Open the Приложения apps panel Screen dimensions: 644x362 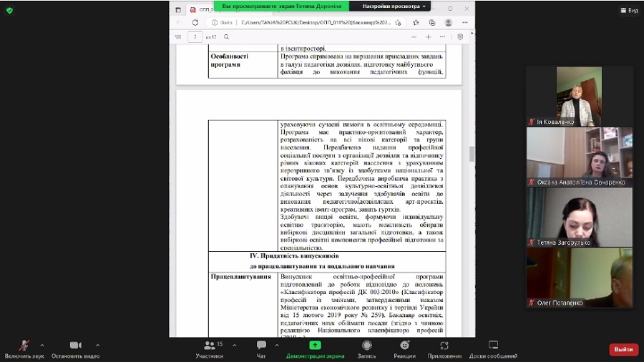(x=444, y=348)
